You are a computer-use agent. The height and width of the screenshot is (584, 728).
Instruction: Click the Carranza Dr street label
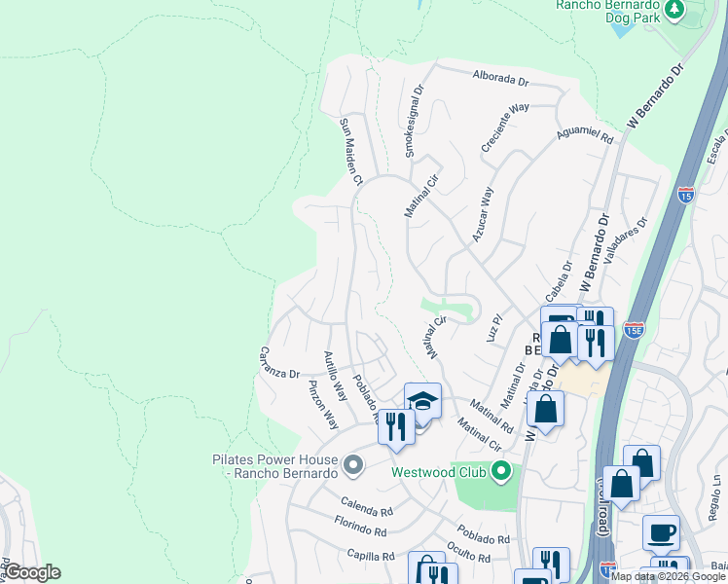[x=279, y=362]
